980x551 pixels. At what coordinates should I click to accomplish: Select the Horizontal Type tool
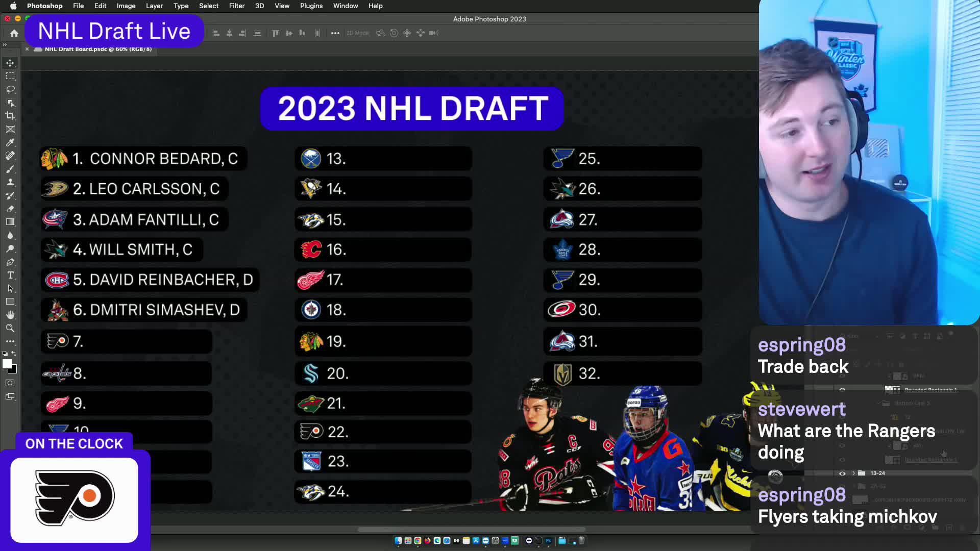(x=10, y=275)
